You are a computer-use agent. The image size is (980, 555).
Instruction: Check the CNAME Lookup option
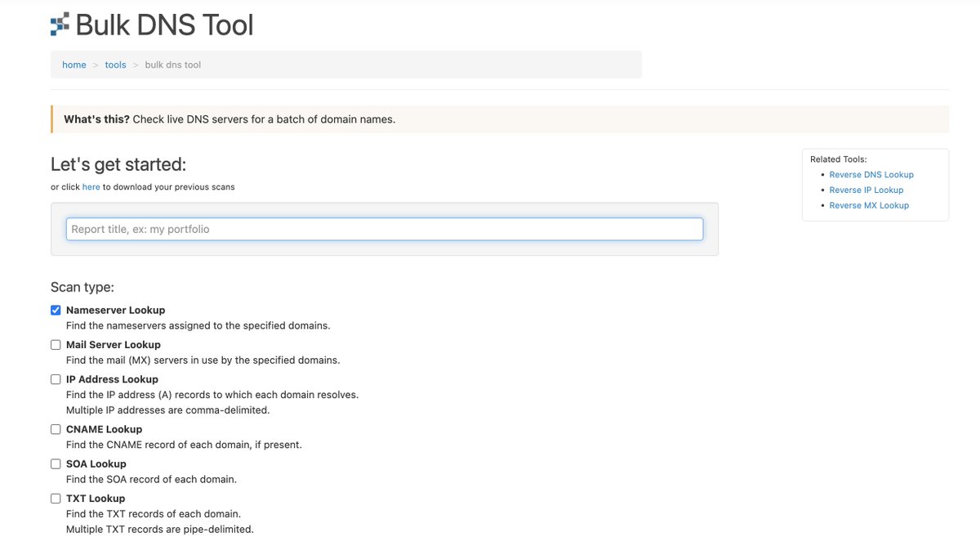(x=56, y=429)
